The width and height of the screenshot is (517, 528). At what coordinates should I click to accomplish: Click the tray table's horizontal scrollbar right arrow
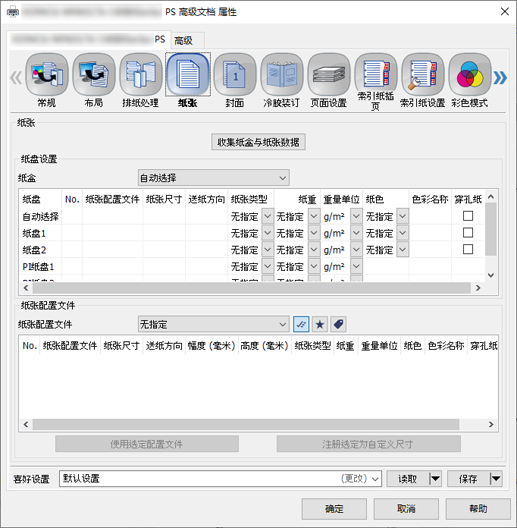coord(478,288)
